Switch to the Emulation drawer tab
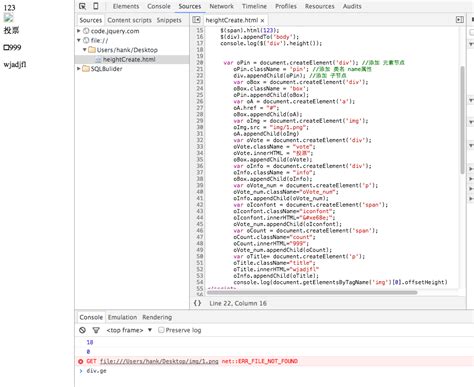The image size is (474, 387). pos(122,317)
